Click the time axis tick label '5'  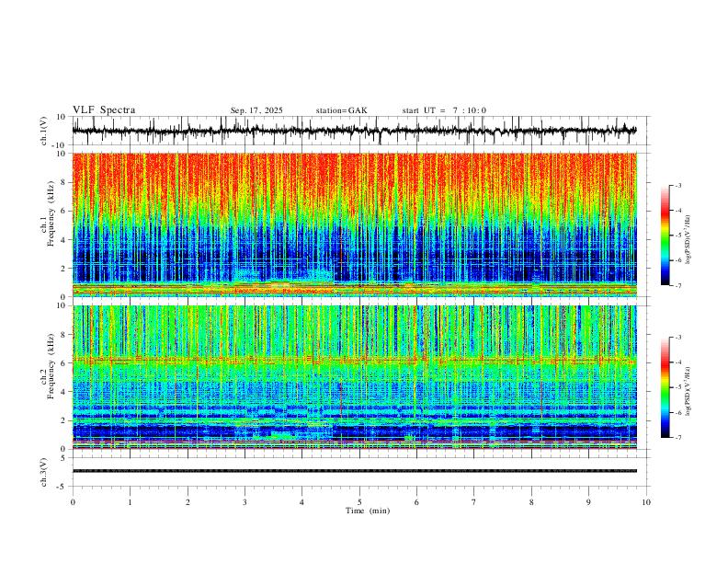359,502
